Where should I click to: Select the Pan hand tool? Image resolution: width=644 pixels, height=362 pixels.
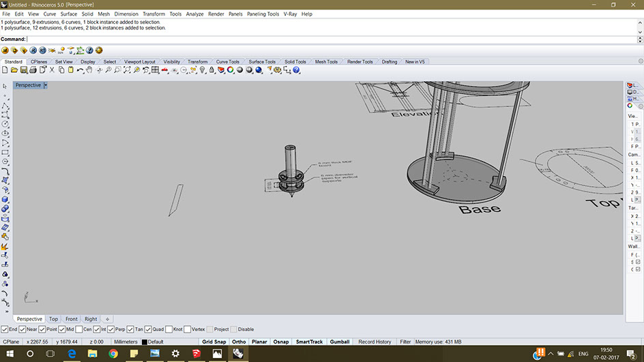[89, 70]
